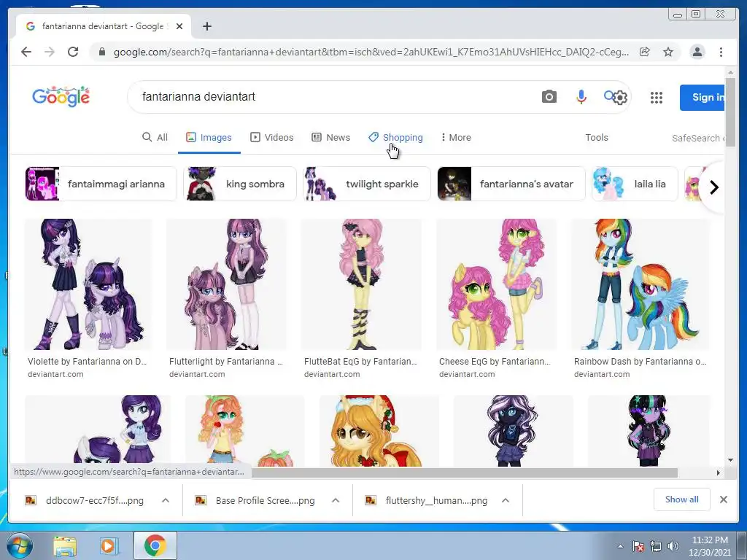Viewport: 747px width, 560px height.
Task: Bookmark this page with the star icon
Action: click(668, 52)
